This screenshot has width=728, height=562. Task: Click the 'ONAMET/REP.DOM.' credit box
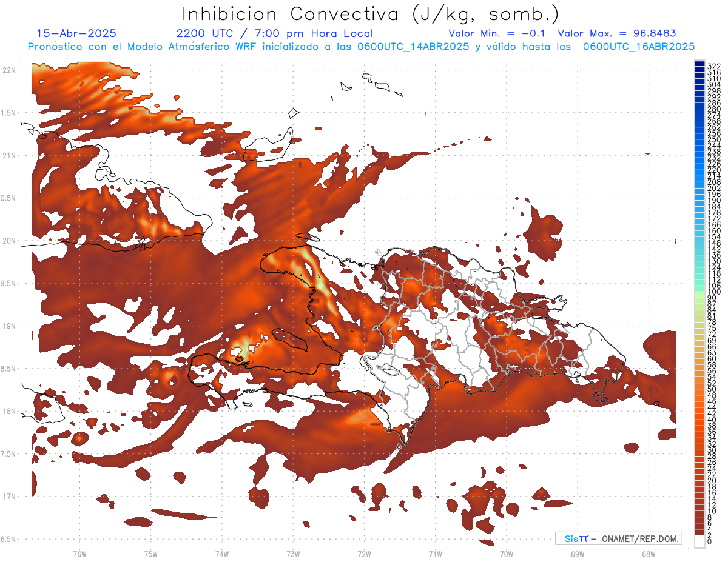pyautogui.click(x=618, y=538)
